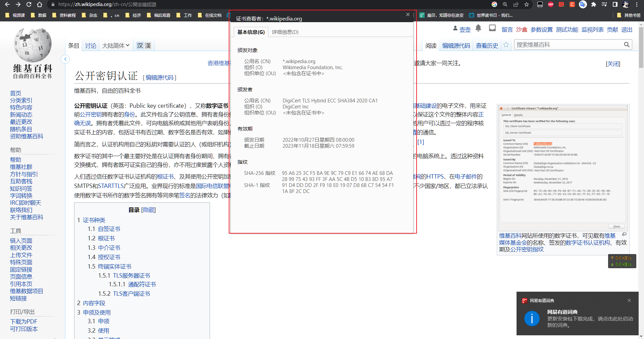Viewport: 644px width, 339px height.
Task: Click the 退出 logout link
Action: click(x=627, y=30)
